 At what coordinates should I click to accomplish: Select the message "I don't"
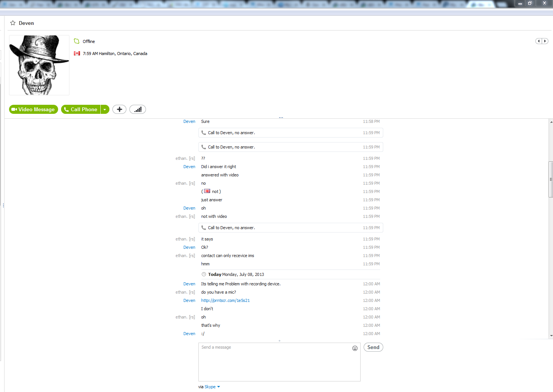coord(207,309)
